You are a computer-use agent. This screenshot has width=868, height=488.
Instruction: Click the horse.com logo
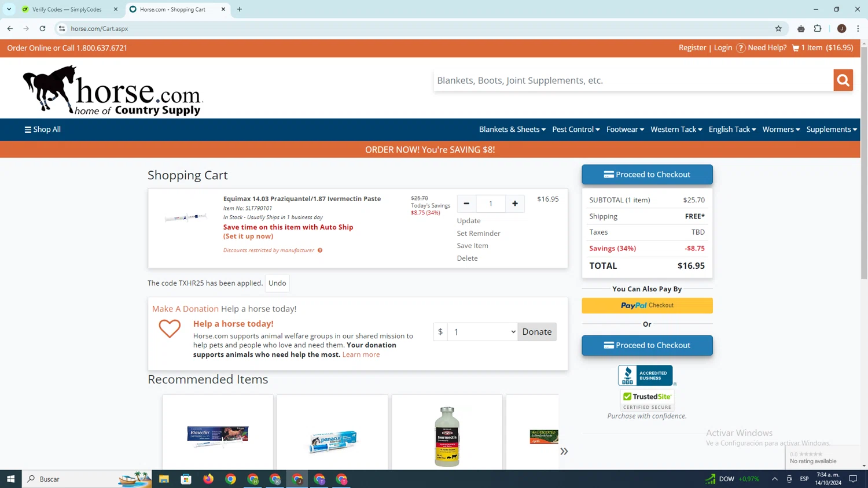[113, 90]
